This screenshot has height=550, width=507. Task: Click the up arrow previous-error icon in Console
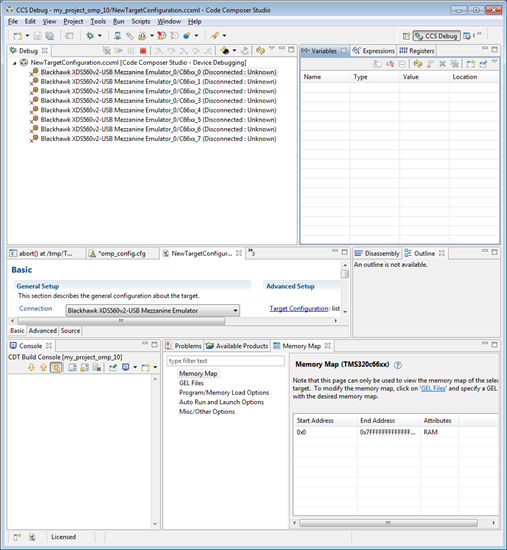click(x=43, y=367)
